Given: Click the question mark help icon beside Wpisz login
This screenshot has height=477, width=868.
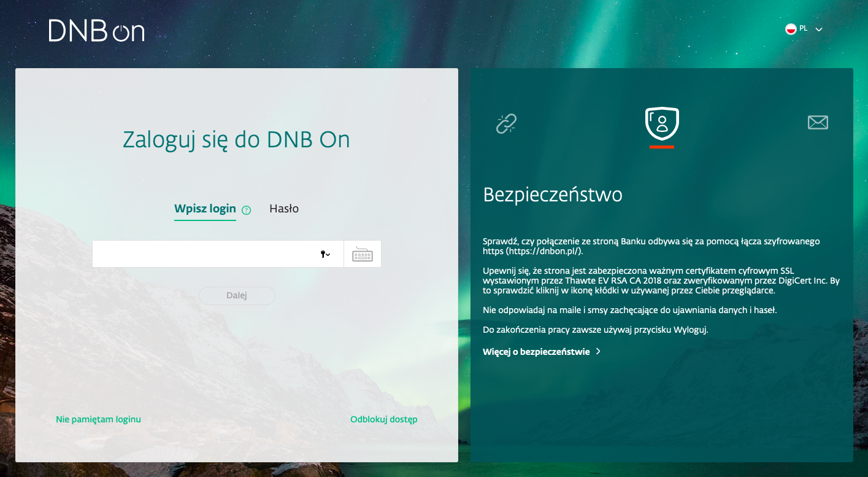Looking at the screenshot, I should coord(247,210).
